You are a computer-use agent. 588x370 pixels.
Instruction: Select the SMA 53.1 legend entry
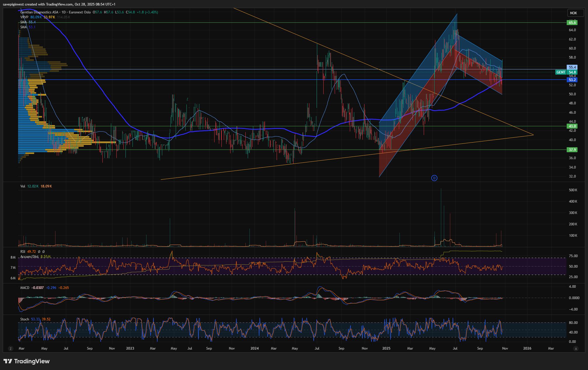click(24, 27)
